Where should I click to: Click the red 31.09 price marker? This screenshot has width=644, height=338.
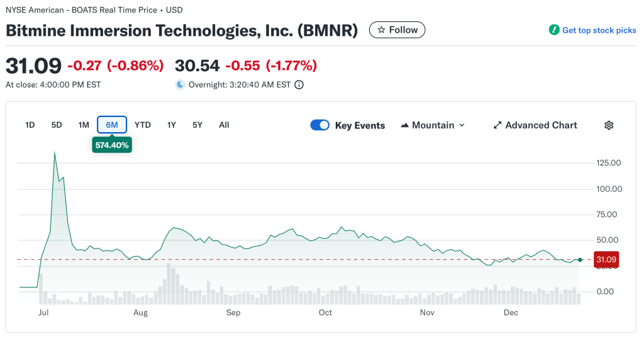606,259
